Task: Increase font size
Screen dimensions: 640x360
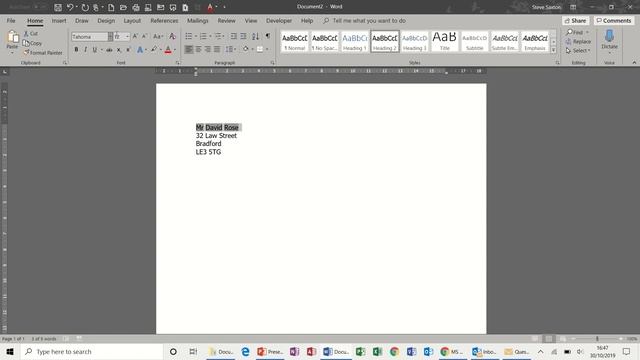Action: point(136,36)
